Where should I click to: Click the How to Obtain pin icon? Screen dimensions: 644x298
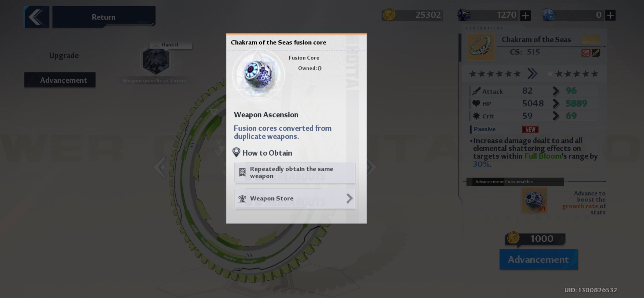[x=236, y=152]
